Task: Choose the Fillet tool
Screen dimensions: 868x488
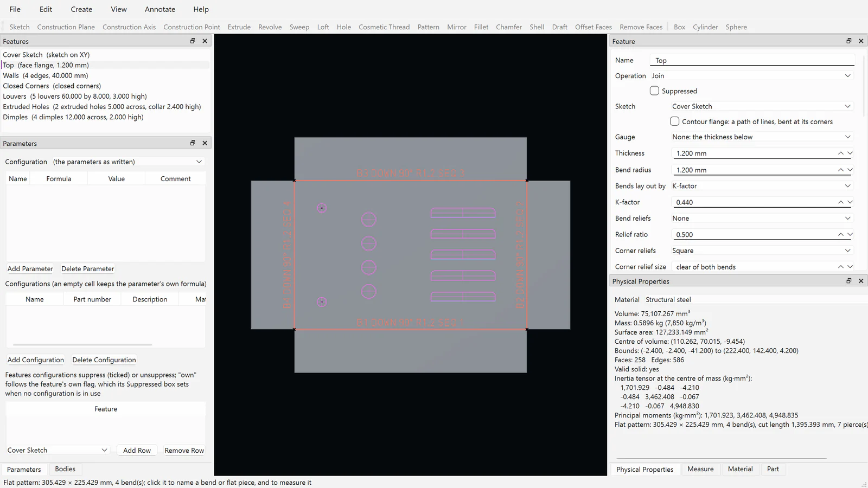Action: tap(481, 27)
